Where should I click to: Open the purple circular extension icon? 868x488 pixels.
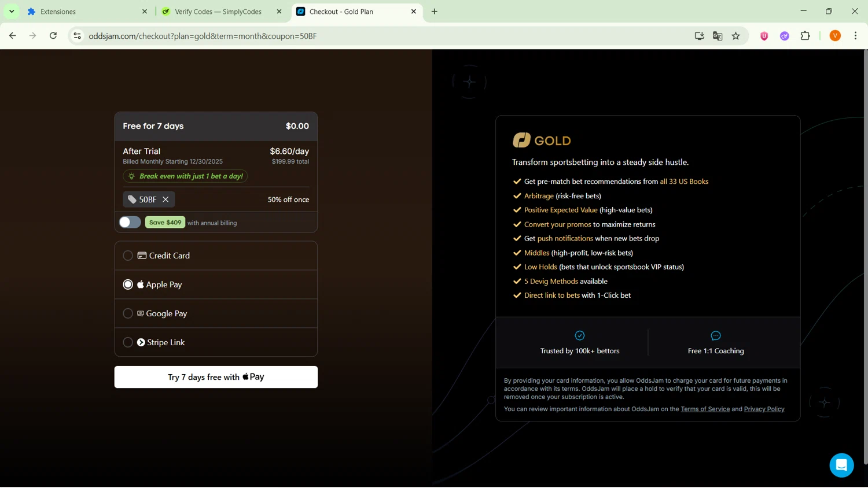click(x=785, y=36)
